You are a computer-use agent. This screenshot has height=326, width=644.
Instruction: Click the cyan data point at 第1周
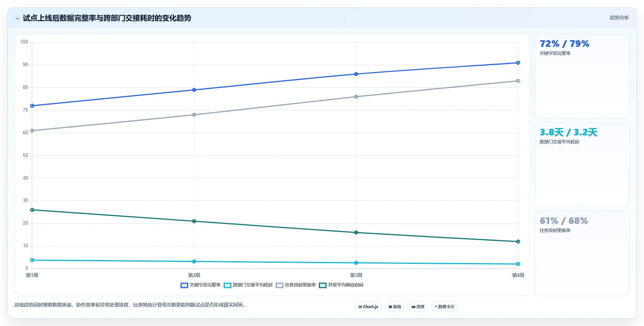click(32, 260)
